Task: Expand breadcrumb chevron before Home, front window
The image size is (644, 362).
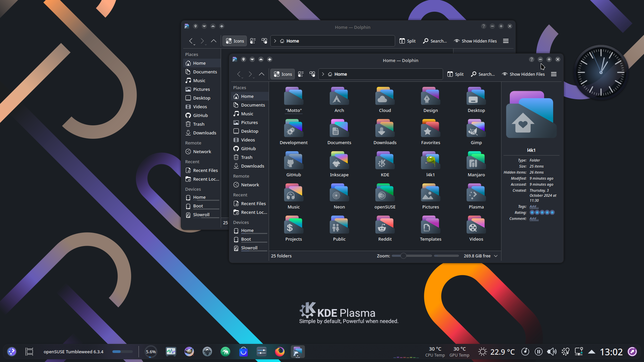Action: click(323, 74)
